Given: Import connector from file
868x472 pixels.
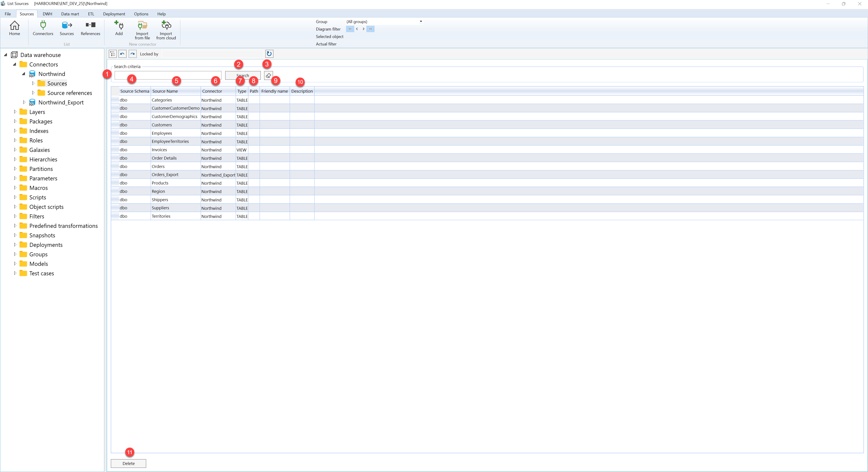Looking at the screenshot, I should pos(142,30).
